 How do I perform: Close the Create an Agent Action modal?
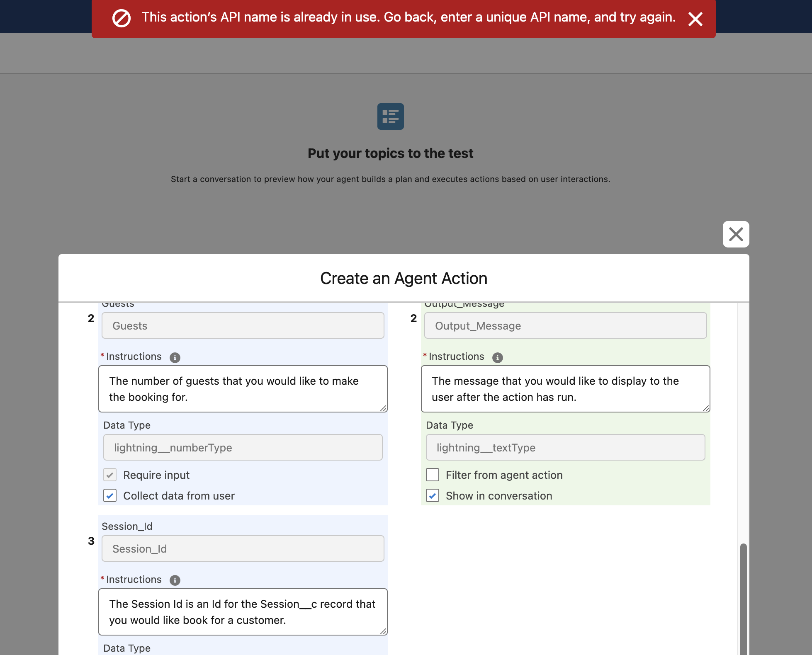tap(736, 234)
